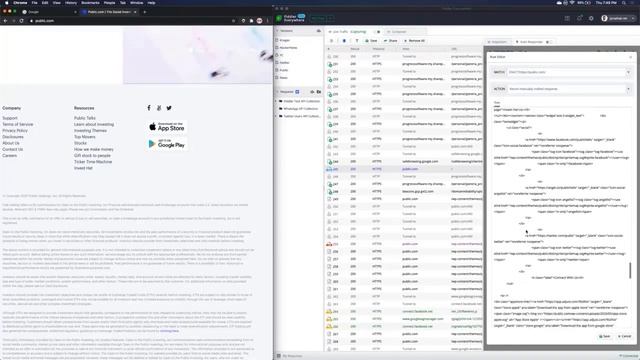Click Cancel in Rule Editor

624,336
